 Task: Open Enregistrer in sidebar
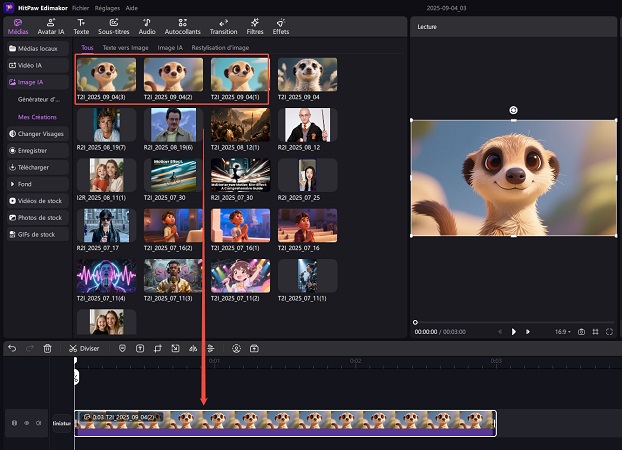click(x=38, y=150)
